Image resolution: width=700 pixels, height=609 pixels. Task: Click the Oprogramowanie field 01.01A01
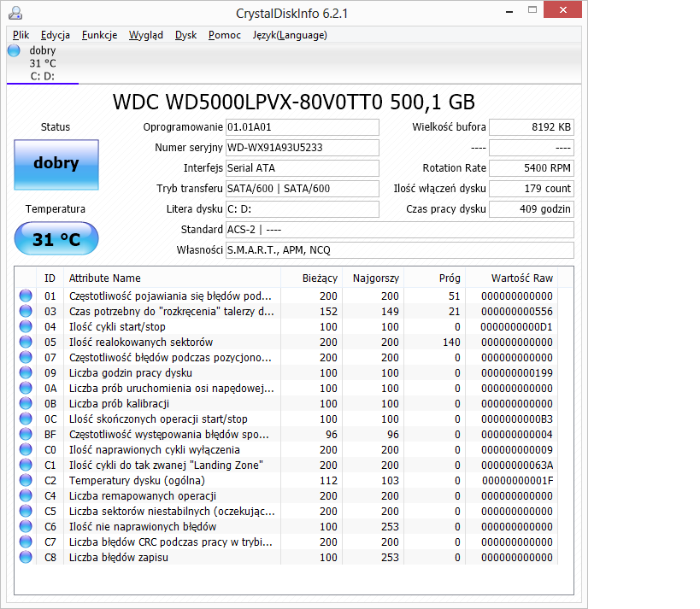click(x=303, y=127)
